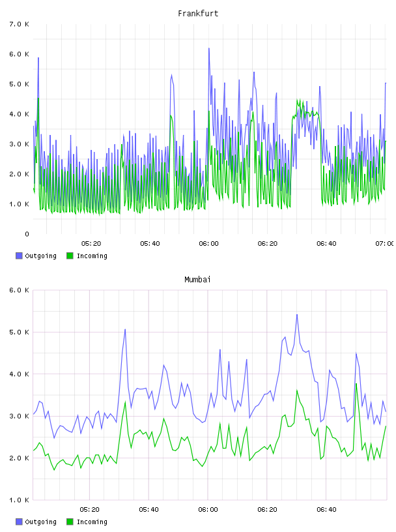Click the 06:20 time label in Frankfurt chart

tap(268, 244)
